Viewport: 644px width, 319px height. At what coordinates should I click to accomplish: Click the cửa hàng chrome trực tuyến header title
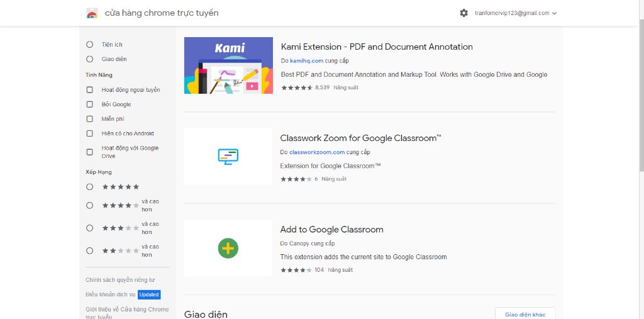(162, 13)
